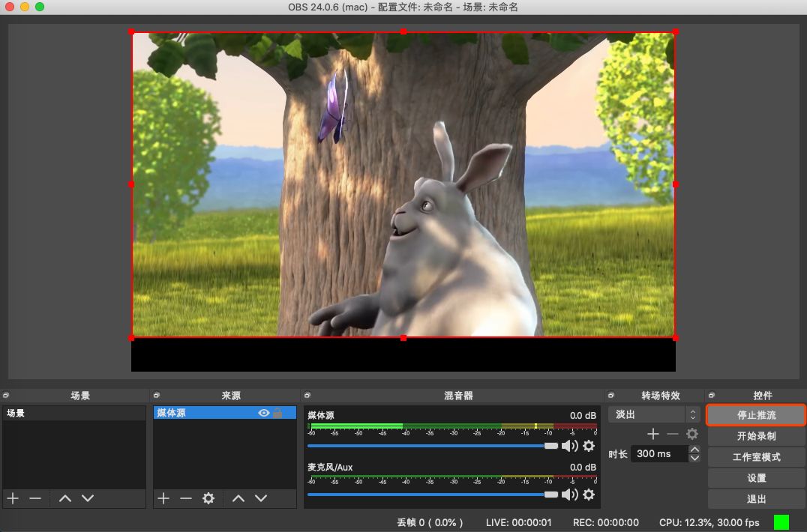Click green connection status indicator square
The image size is (807, 532).
tap(781, 523)
